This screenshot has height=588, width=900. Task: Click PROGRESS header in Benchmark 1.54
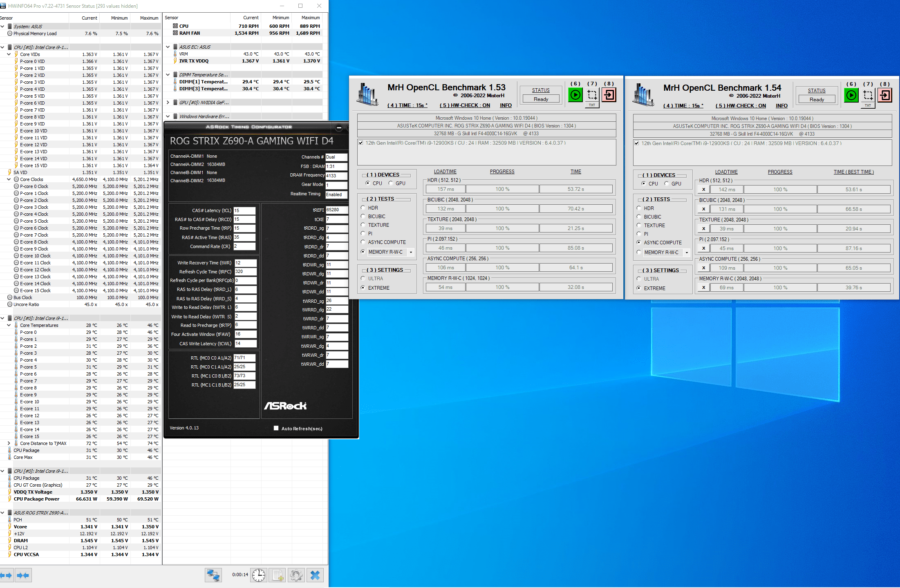click(780, 172)
